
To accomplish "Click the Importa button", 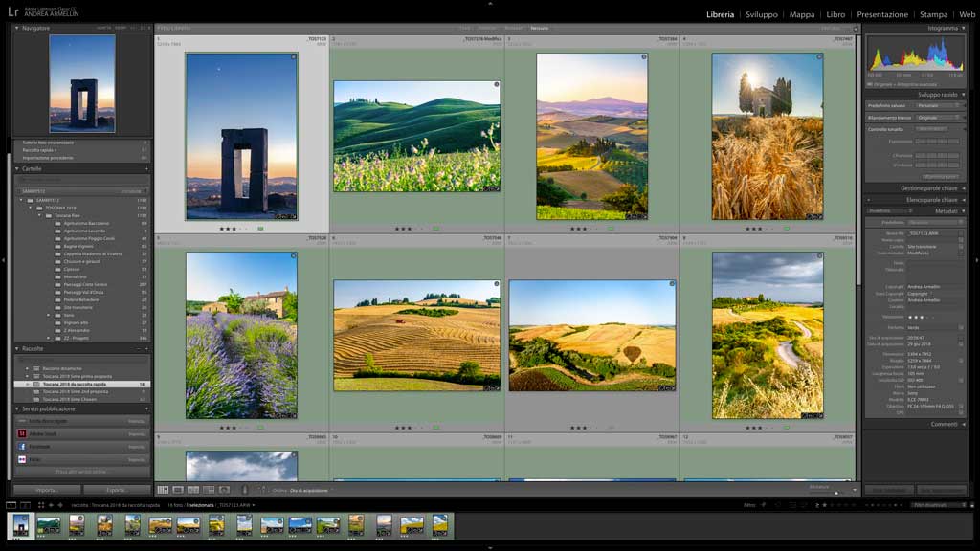I will (x=46, y=490).
